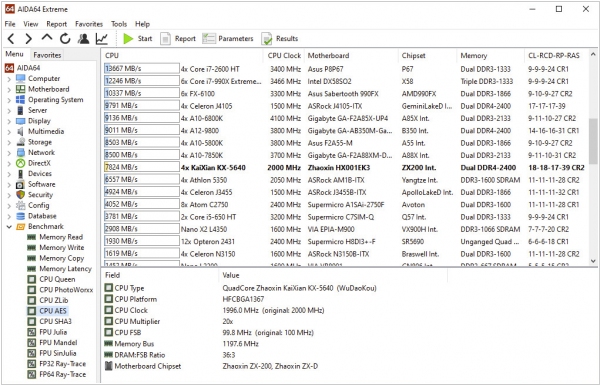Click the results list scroll-up arrow
This screenshot has width=600, height=385.
[593, 55]
